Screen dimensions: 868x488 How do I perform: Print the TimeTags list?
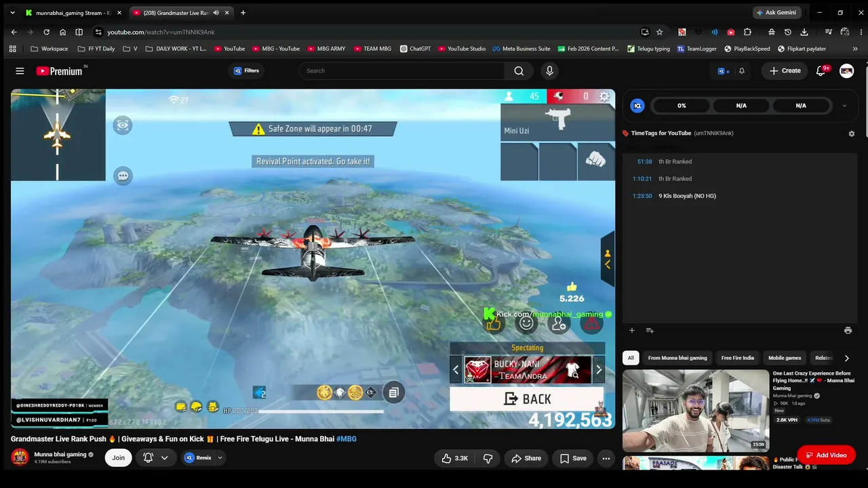(848, 330)
